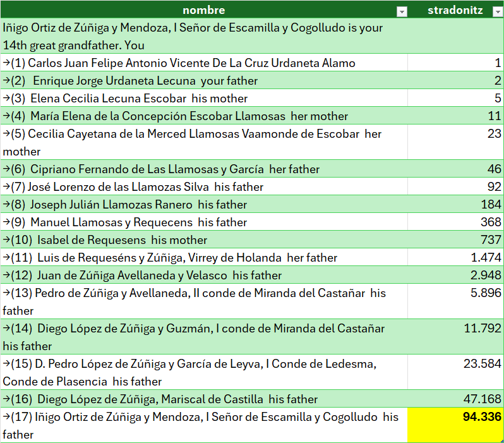Image resolution: width=504 pixels, height=443 pixels.
Task: Select the cell Cecilia Cayetana de la Merced Llamosas
Action: 204,142
